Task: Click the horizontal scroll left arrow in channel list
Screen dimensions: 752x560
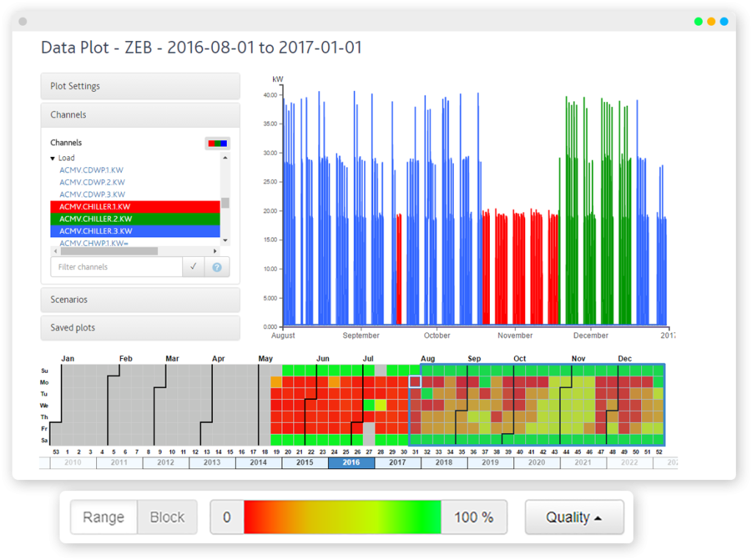Action: pyautogui.click(x=54, y=251)
